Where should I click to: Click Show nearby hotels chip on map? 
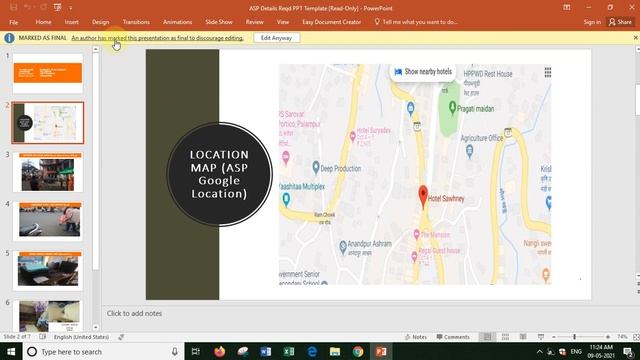[x=423, y=72]
